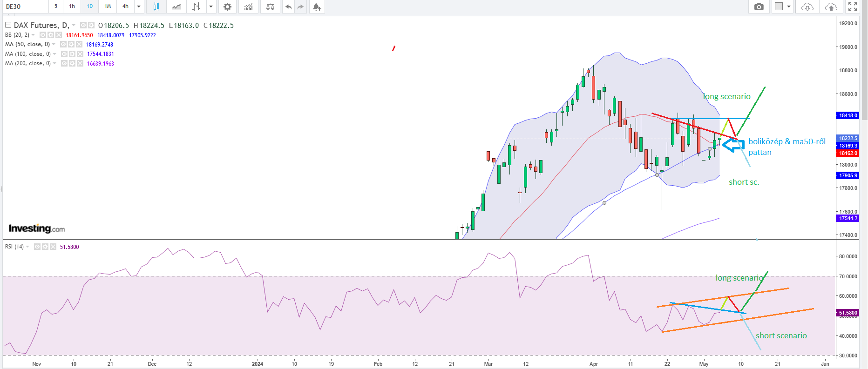
Task: Toggle visibility of MA (200, close, 0)
Action: pos(64,63)
